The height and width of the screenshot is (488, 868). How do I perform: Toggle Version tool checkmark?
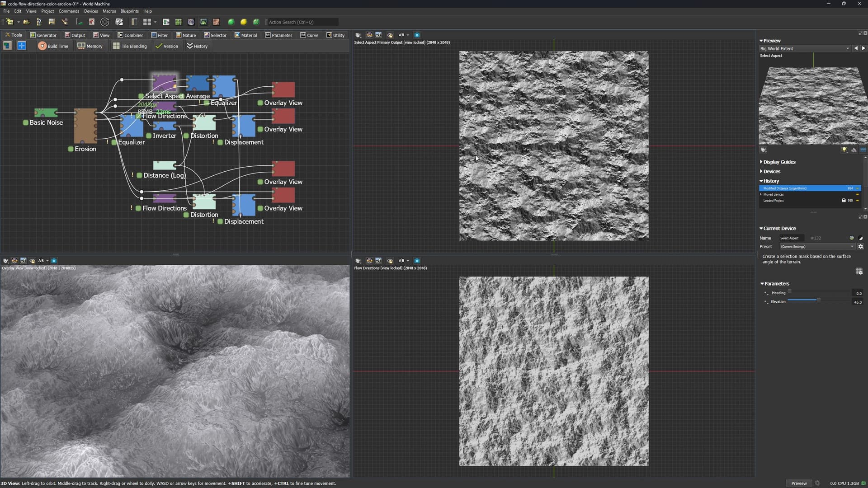point(159,46)
